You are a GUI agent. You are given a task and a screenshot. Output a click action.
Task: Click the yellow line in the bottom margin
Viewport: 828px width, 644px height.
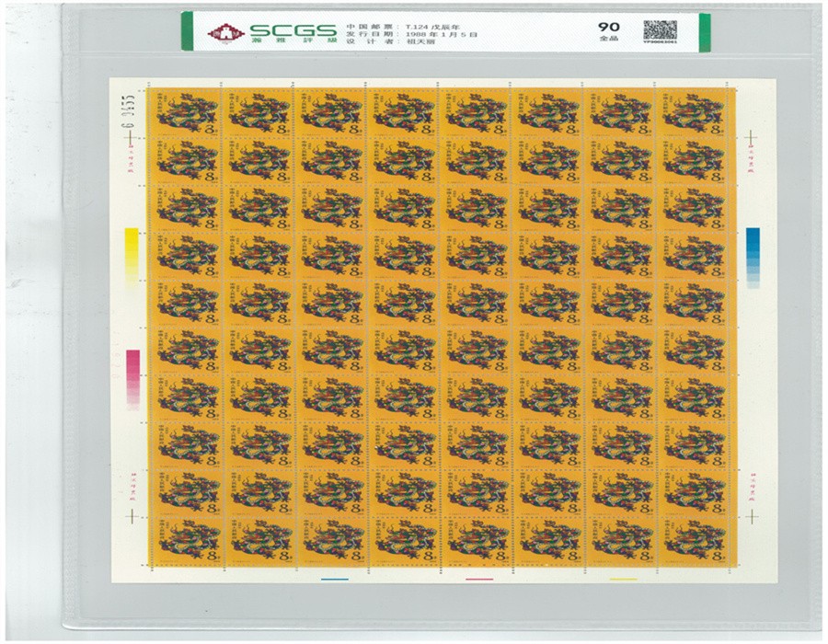[x=623, y=580]
